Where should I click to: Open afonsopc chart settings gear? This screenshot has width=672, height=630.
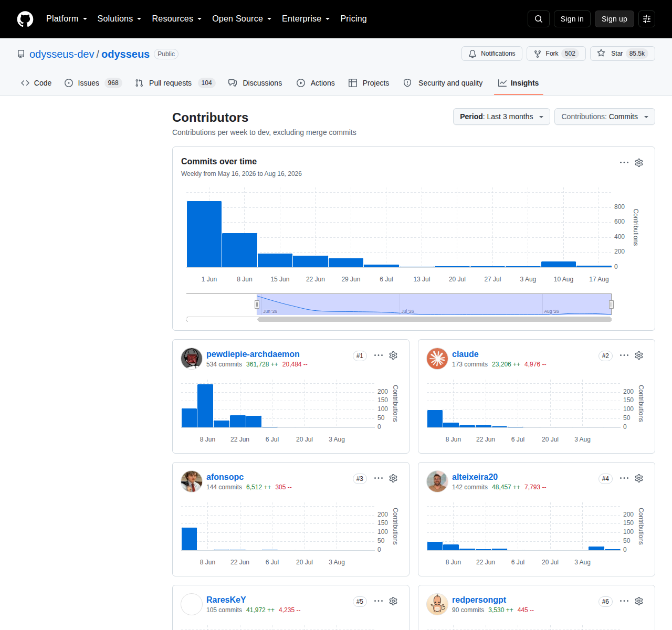coord(393,478)
